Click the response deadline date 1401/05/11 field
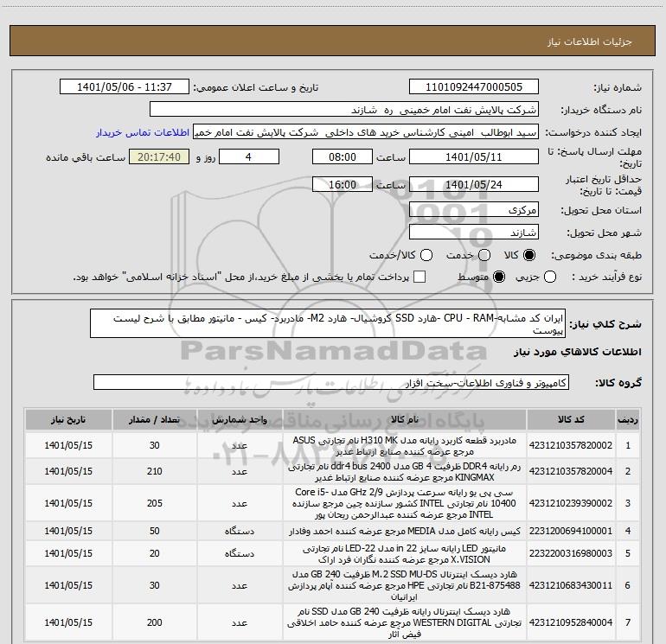This screenshot has width=666, height=644. coord(473,157)
